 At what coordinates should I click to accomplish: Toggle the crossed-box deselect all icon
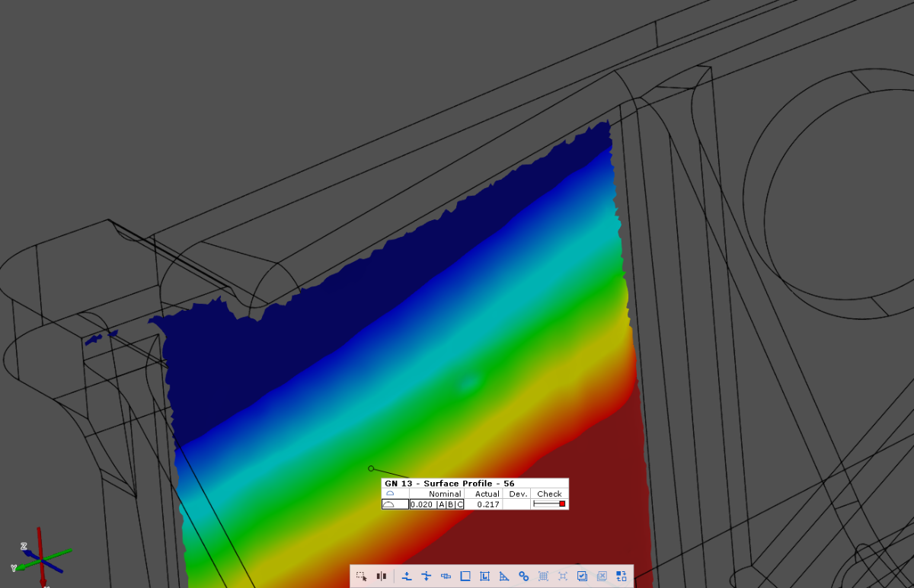point(602,577)
